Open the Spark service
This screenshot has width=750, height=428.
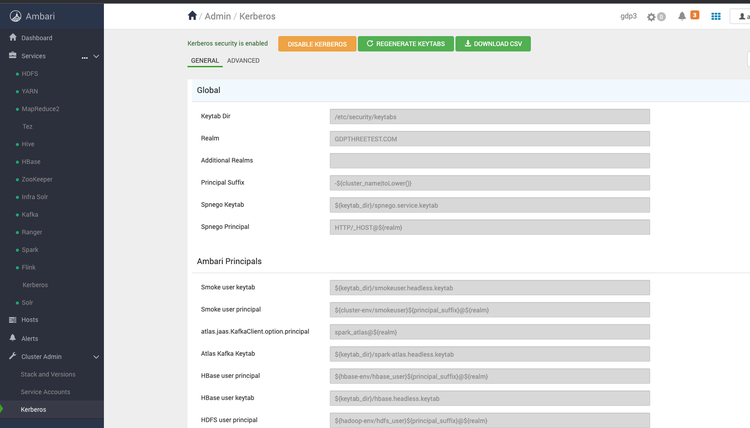tap(30, 250)
